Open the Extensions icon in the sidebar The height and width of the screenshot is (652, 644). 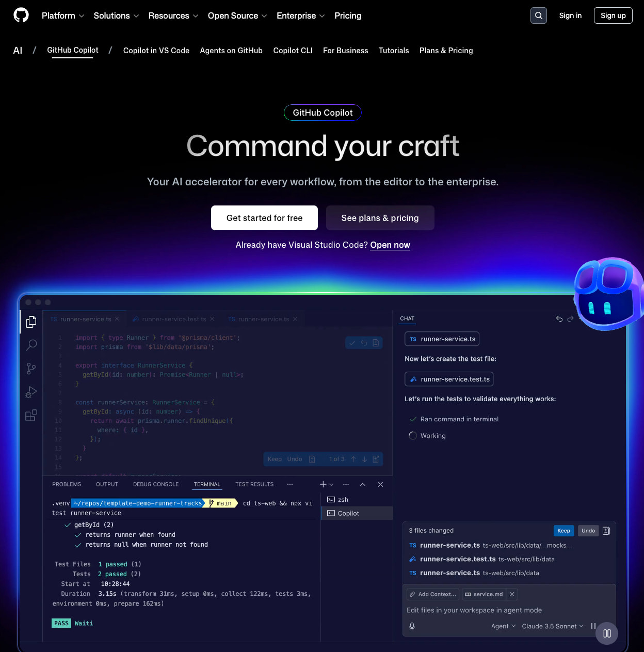coord(31,415)
